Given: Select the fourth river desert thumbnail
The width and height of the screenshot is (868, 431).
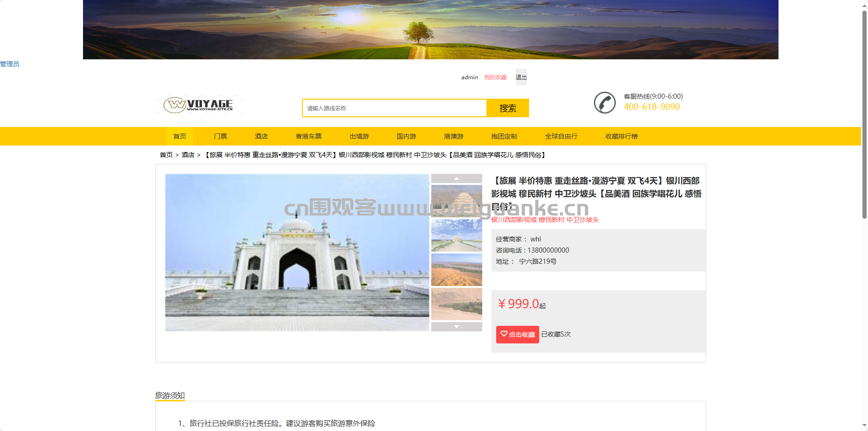Looking at the screenshot, I should coord(456,304).
